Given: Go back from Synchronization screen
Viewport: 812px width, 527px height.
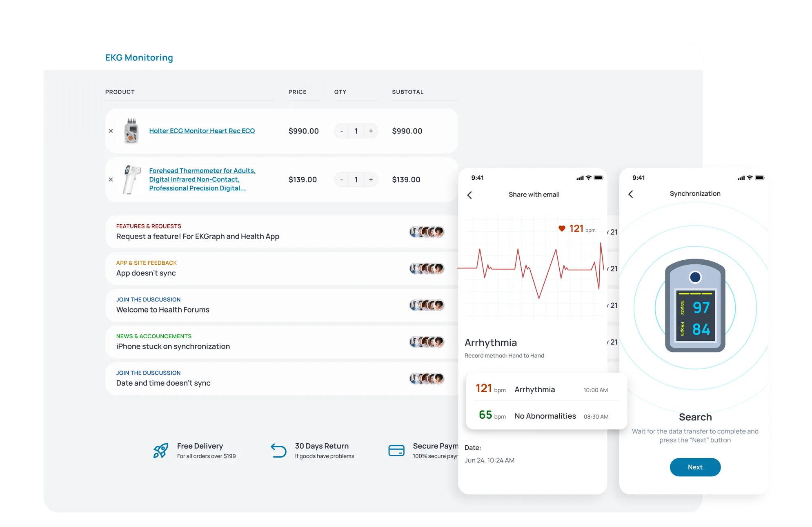Looking at the screenshot, I should [x=631, y=194].
